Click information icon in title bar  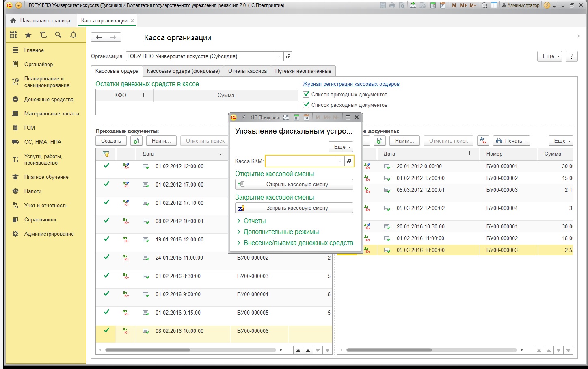tap(547, 5)
